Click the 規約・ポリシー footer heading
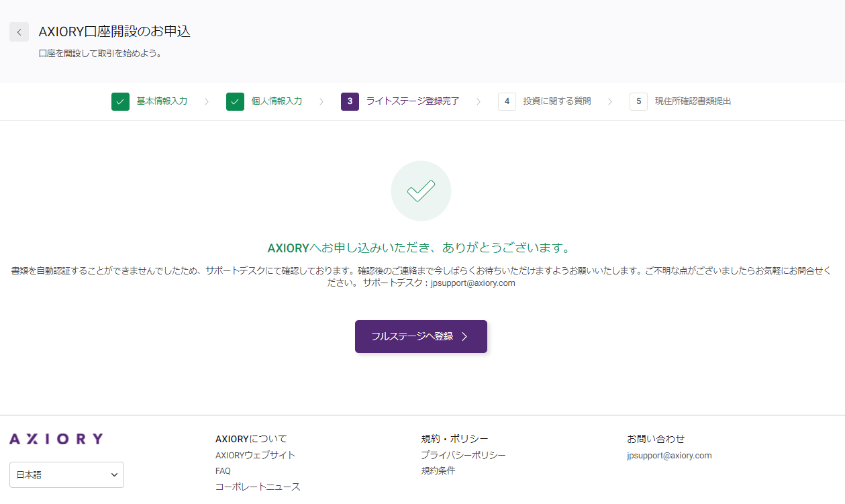 [454, 439]
